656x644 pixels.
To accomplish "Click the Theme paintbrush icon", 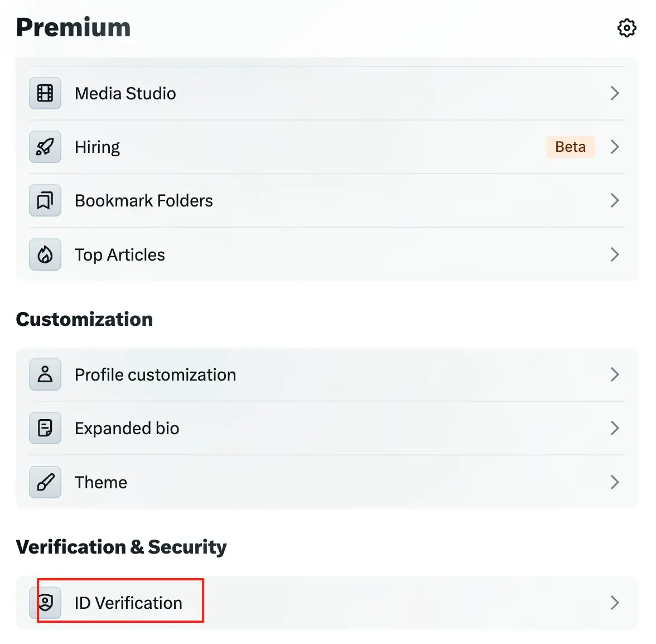I will pyautogui.click(x=45, y=482).
